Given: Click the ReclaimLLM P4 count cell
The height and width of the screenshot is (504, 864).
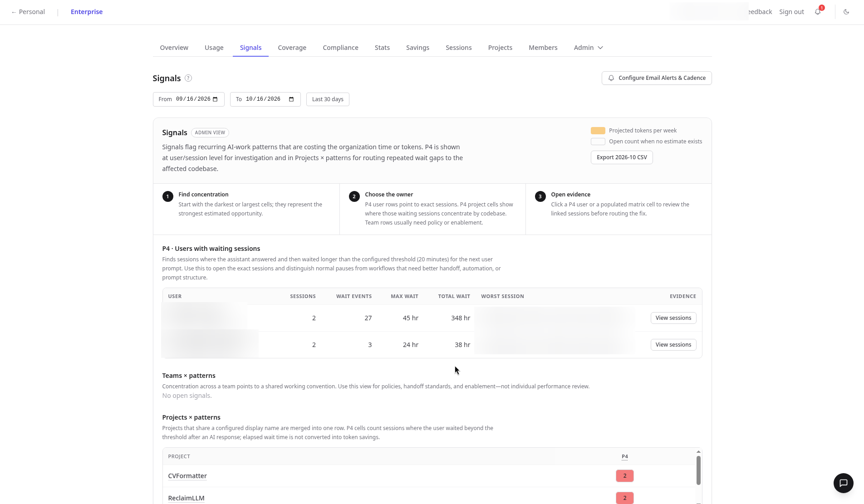Looking at the screenshot, I should tap(625, 498).
